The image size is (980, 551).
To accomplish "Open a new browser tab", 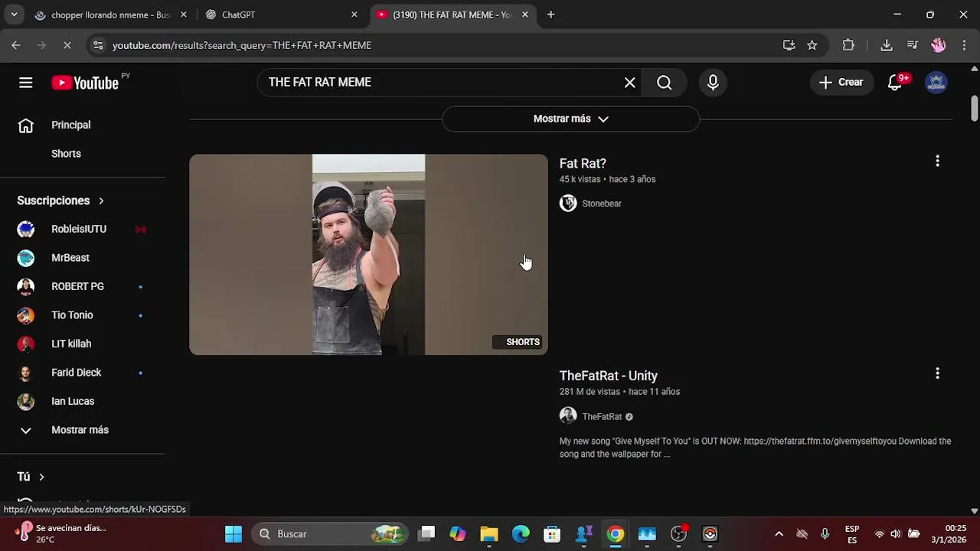I will click(x=550, y=15).
